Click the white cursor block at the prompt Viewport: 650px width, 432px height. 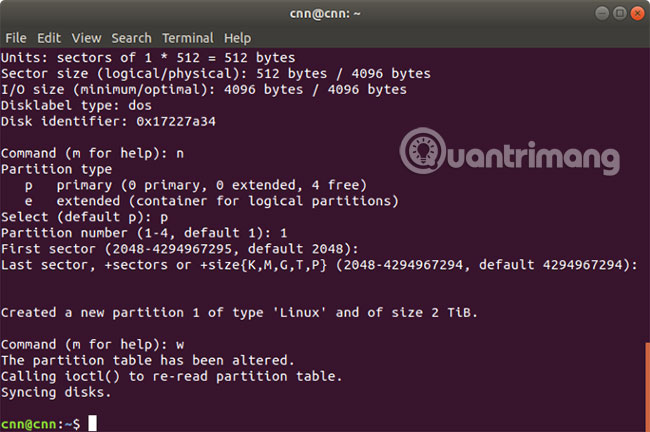click(x=93, y=423)
